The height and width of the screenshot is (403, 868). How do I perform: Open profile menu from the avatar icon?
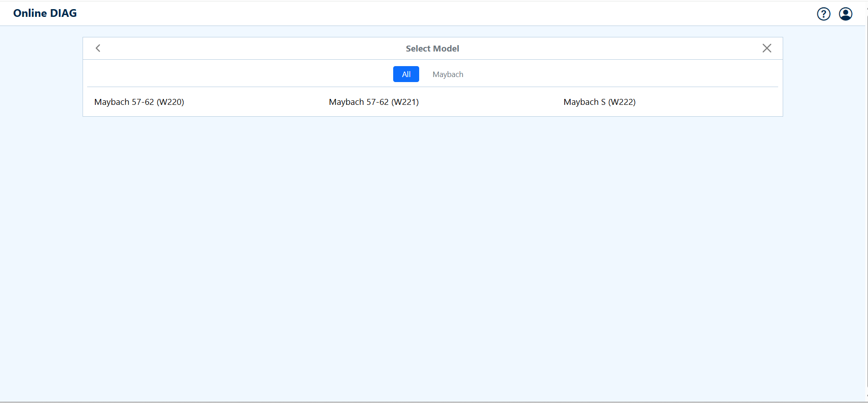[845, 14]
